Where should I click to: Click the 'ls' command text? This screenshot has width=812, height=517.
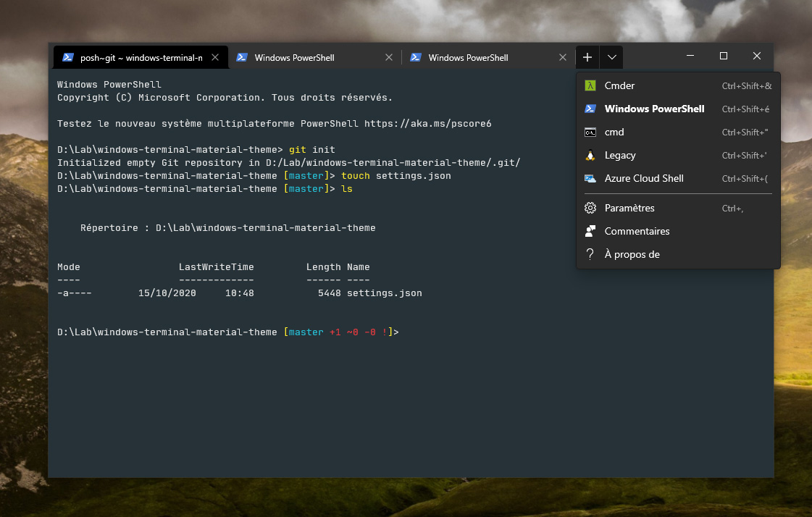pyautogui.click(x=347, y=189)
